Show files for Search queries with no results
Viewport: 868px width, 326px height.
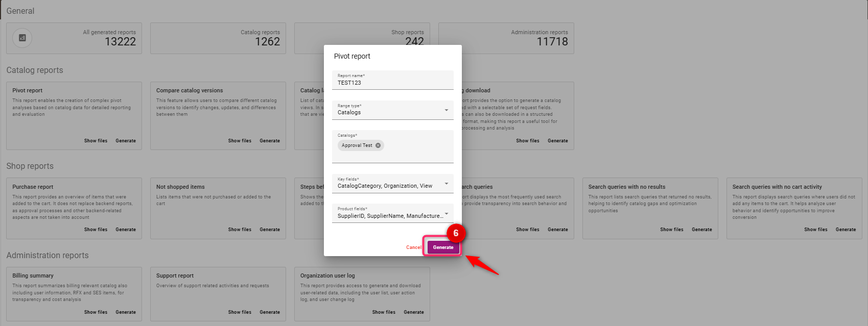tap(671, 230)
